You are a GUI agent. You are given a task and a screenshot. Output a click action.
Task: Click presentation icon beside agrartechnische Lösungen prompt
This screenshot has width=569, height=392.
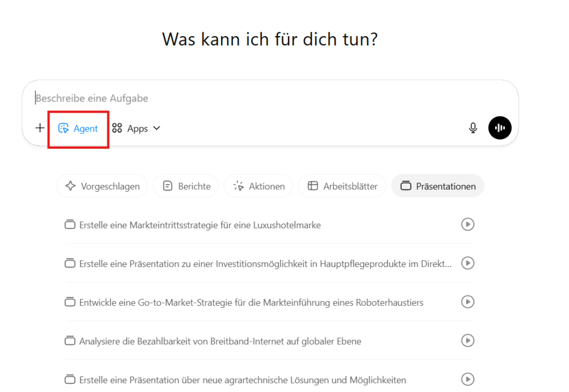click(70, 380)
